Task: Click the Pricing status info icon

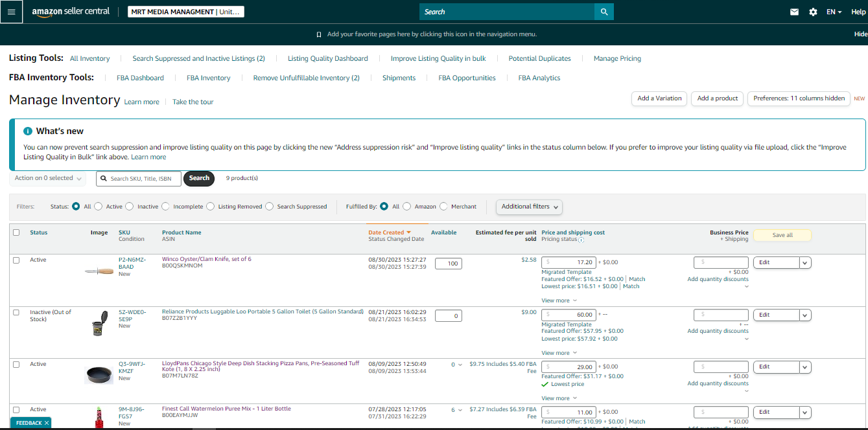Action: coord(581,240)
